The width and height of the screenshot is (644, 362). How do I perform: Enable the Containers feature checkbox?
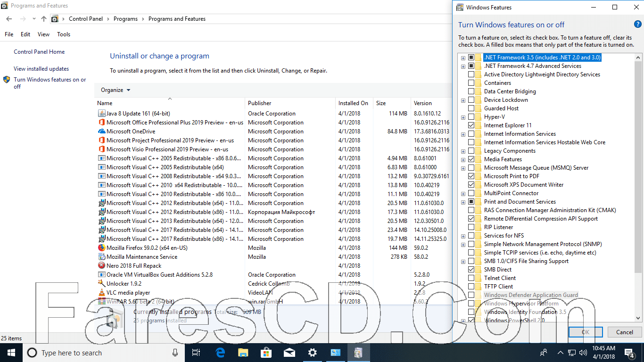coord(471,83)
